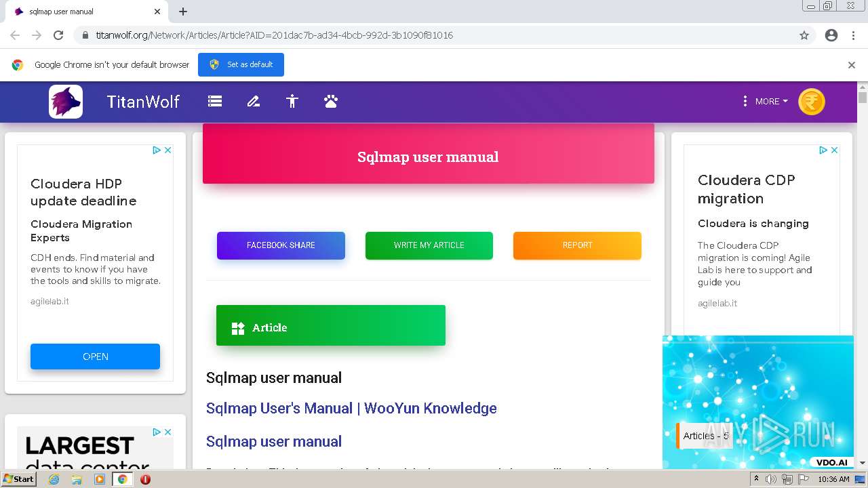Open the TitanWolf site title link
868x488 pixels.
[143, 102]
